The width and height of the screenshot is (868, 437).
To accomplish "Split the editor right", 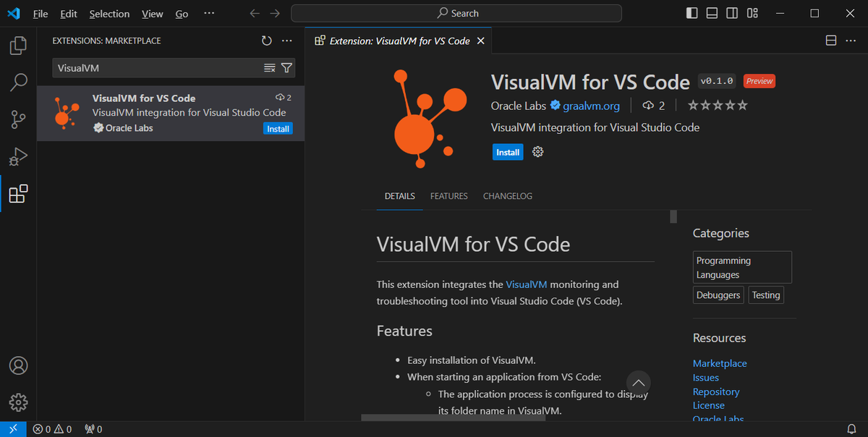I will click(x=831, y=41).
